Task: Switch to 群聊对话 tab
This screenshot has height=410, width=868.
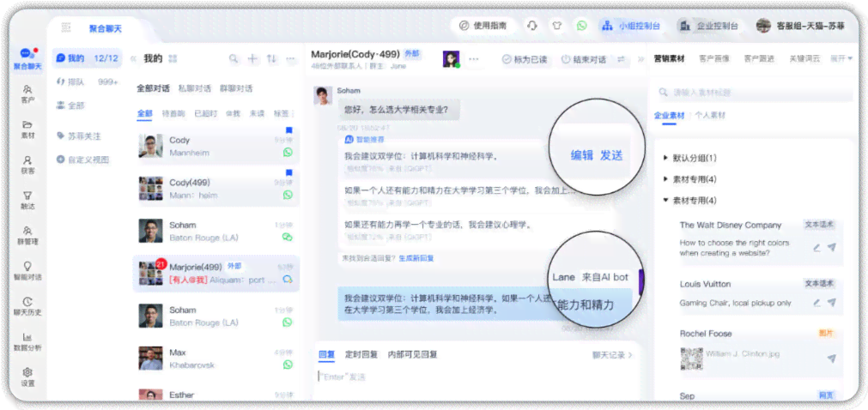Action: pyautogui.click(x=236, y=88)
